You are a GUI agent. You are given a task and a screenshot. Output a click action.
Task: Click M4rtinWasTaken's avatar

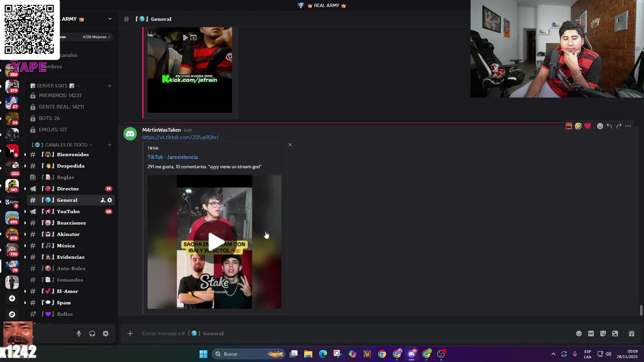pyautogui.click(x=130, y=134)
